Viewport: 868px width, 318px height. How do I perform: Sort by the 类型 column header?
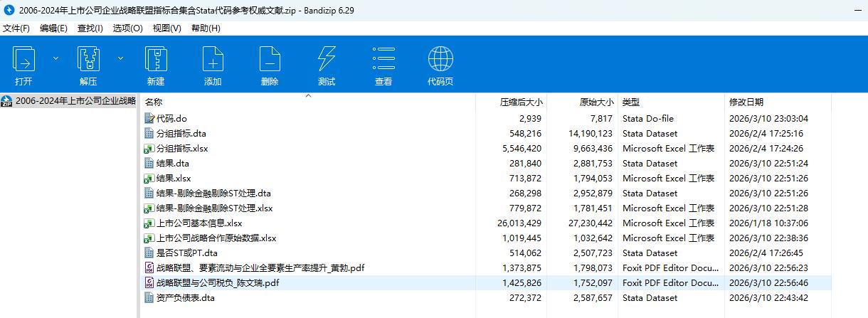pyautogui.click(x=631, y=102)
